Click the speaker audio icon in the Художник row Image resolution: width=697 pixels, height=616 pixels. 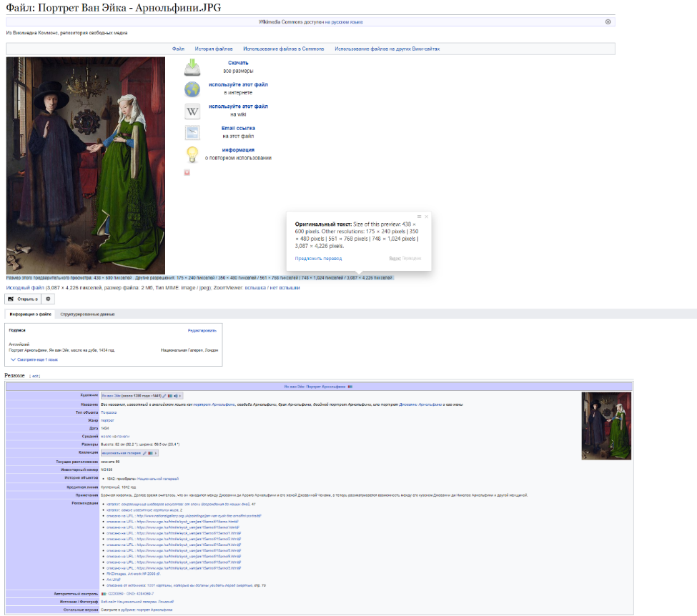176,396
